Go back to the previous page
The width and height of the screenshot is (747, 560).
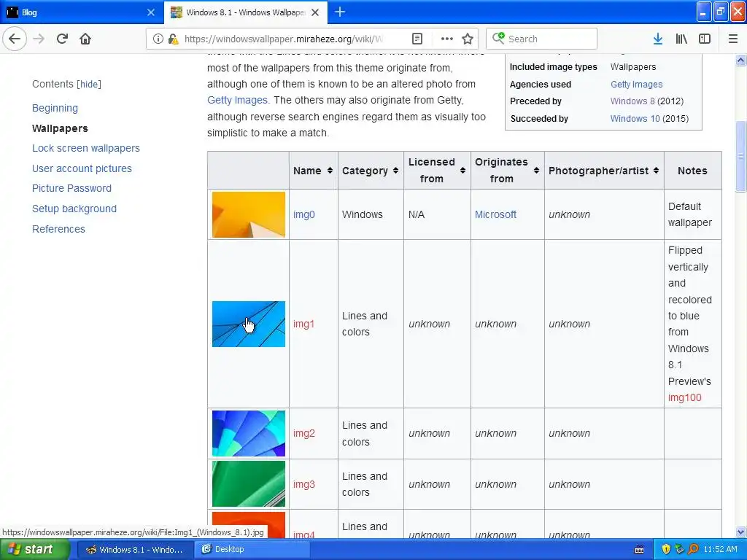pos(15,39)
